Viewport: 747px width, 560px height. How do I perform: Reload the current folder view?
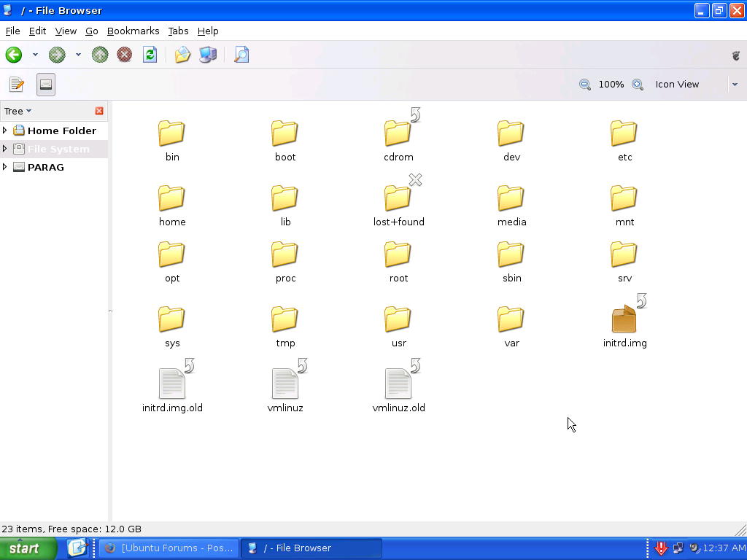[x=150, y=55]
